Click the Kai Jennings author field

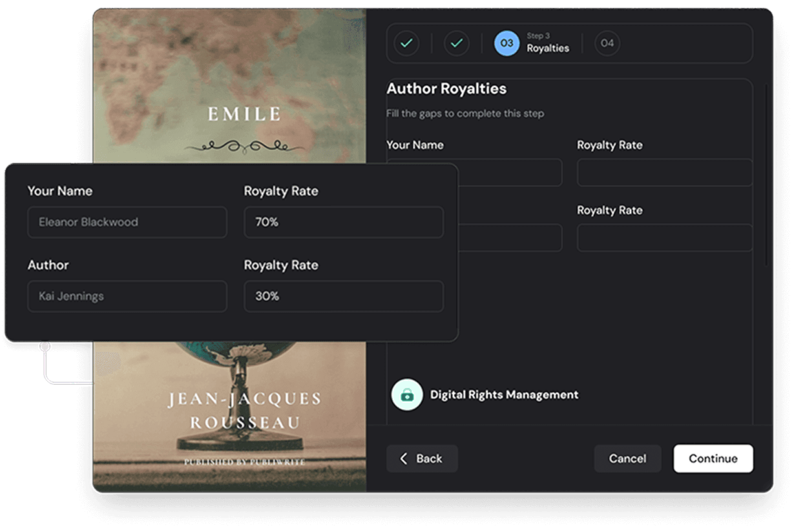pos(127,296)
